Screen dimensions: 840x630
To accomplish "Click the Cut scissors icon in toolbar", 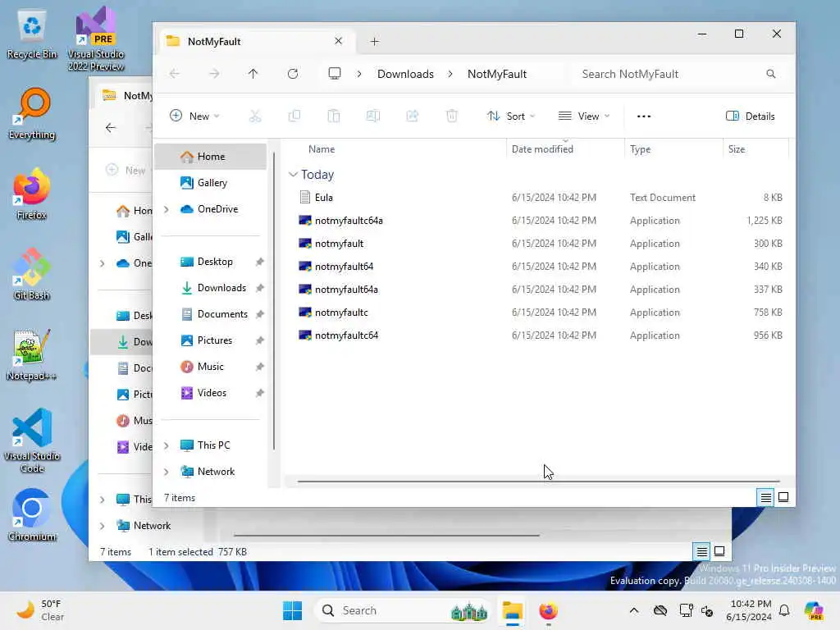I will [255, 116].
